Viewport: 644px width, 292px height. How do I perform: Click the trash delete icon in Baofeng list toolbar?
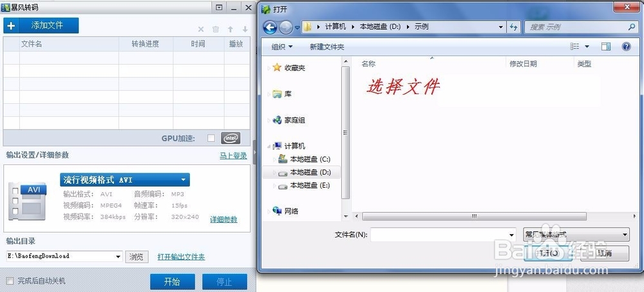(x=216, y=29)
